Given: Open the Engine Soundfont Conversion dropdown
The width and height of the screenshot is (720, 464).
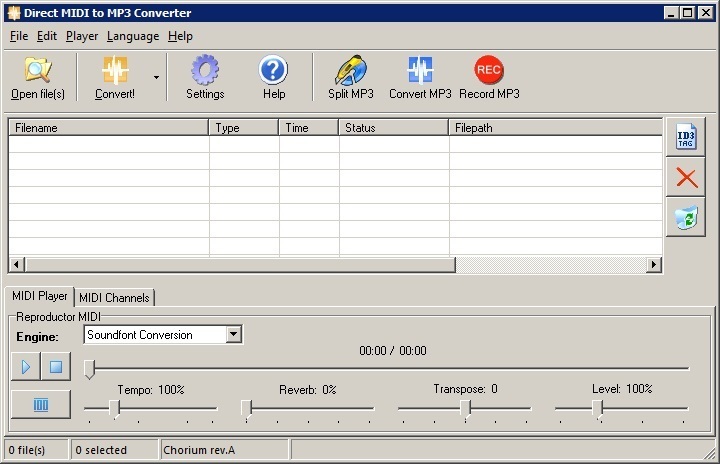Looking at the screenshot, I should pos(233,335).
